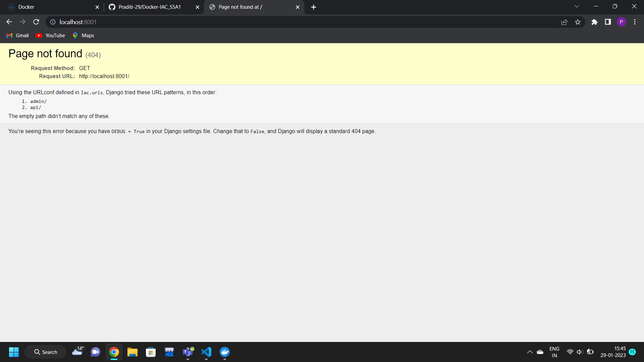Viewport: 644px width, 362px height.
Task: Open the volume control in tray
Action: (x=579, y=352)
